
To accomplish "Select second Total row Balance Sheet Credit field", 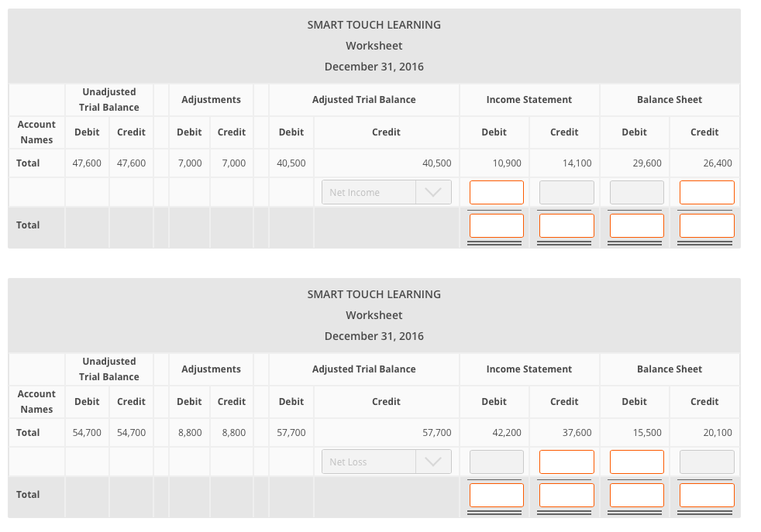I will (x=706, y=494).
